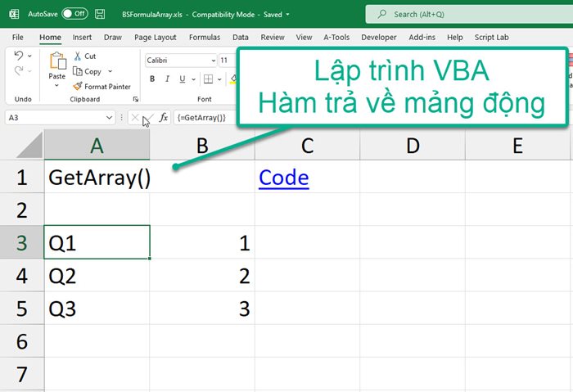Click the Insert Function fx icon

164,118
